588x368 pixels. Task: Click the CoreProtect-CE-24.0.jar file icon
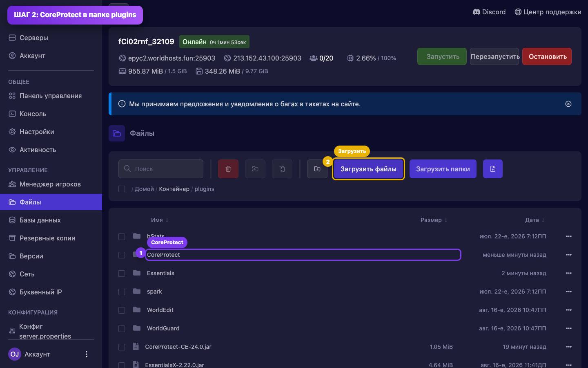[136, 346]
